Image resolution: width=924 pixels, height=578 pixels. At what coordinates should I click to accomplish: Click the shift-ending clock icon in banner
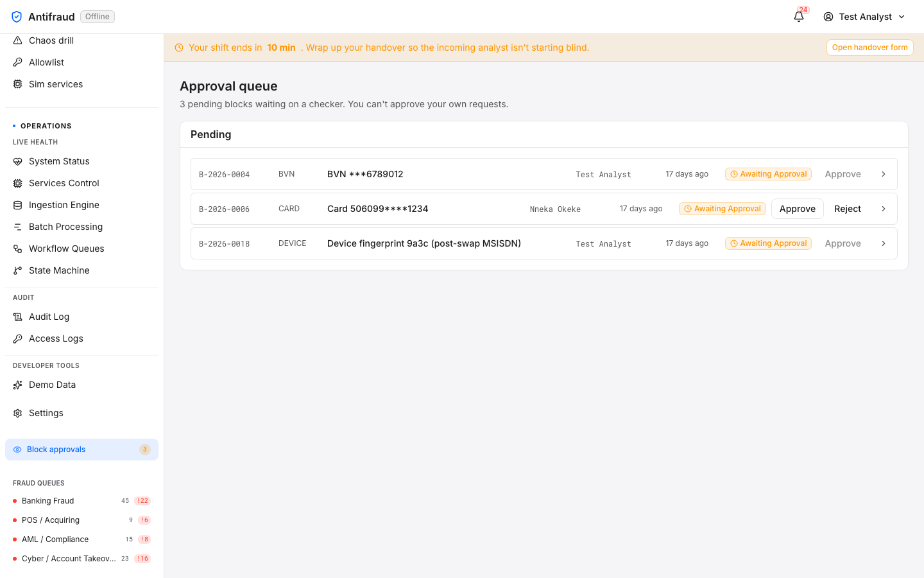coord(179,48)
